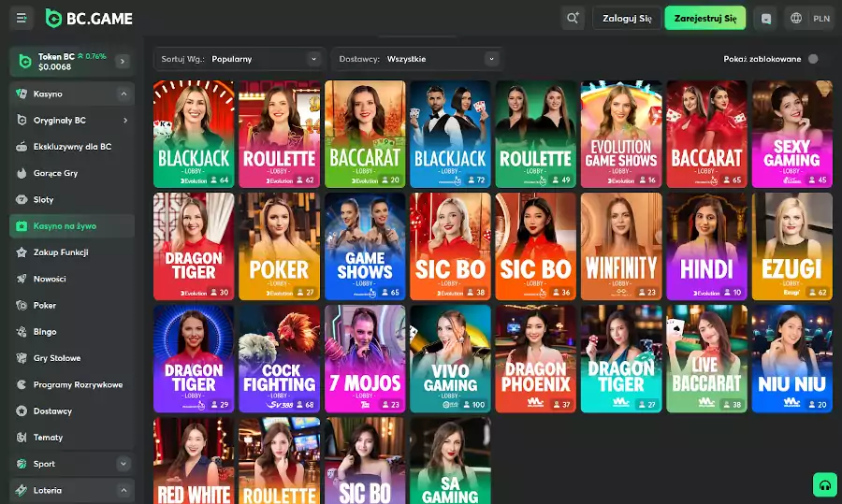Click the Zaloguj Się button
The image size is (842, 504).
click(626, 18)
